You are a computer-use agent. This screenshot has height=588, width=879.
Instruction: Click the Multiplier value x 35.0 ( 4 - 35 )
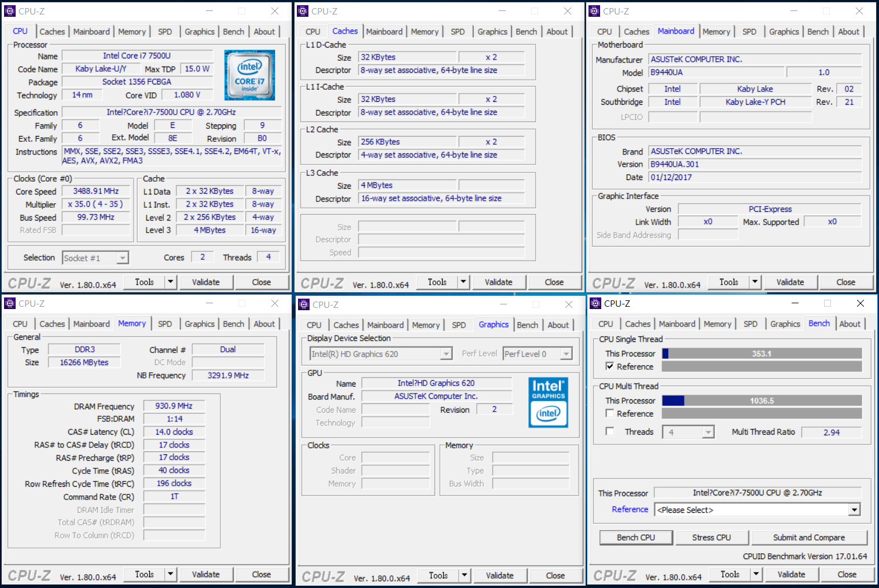(96, 204)
